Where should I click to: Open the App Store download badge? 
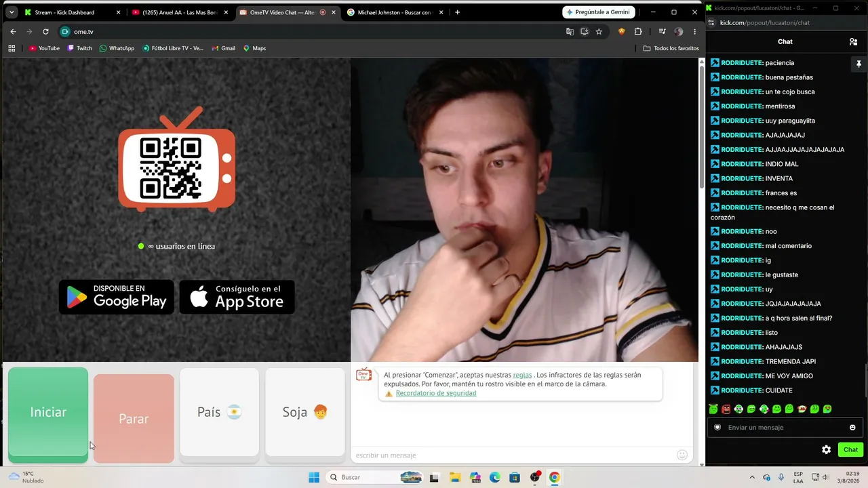pyautogui.click(x=237, y=297)
